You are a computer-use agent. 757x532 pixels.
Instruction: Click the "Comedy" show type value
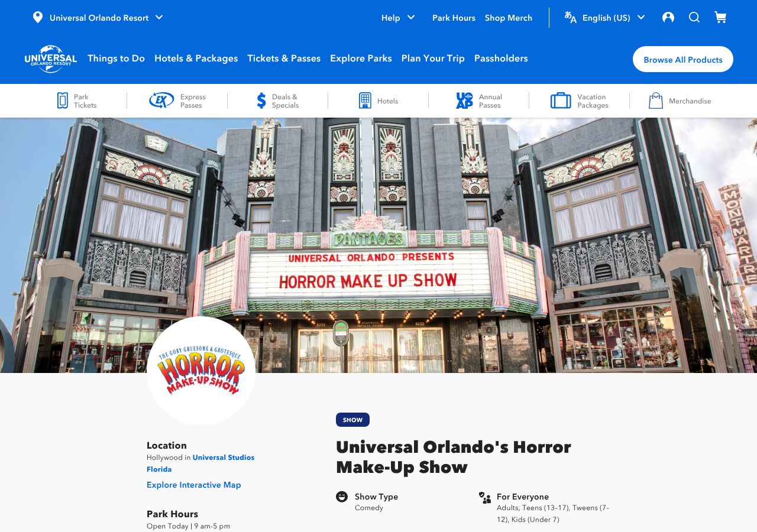pyautogui.click(x=369, y=508)
